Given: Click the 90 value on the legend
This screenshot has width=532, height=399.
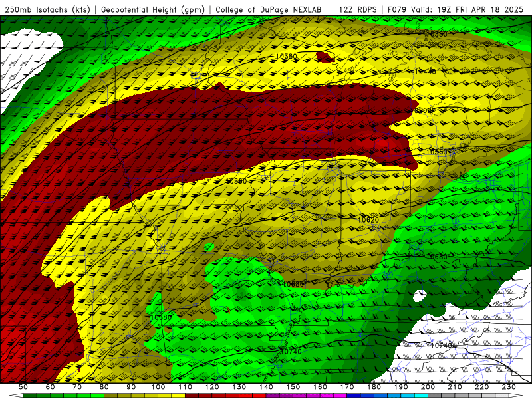Looking at the screenshot, I should pyautogui.click(x=131, y=387).
